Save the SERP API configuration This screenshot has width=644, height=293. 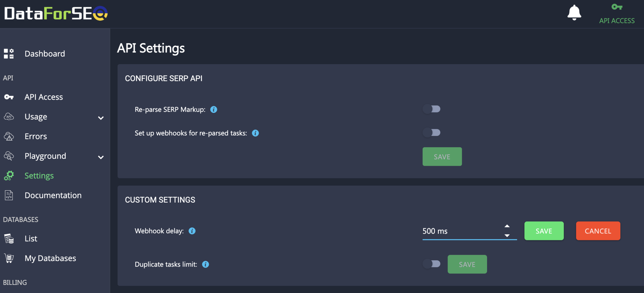442,157
